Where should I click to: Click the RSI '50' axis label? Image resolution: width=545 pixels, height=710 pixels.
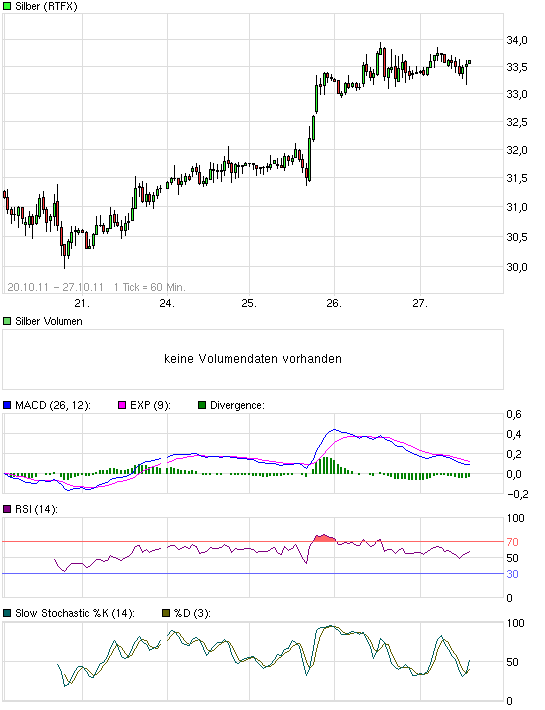pos(512,558)
